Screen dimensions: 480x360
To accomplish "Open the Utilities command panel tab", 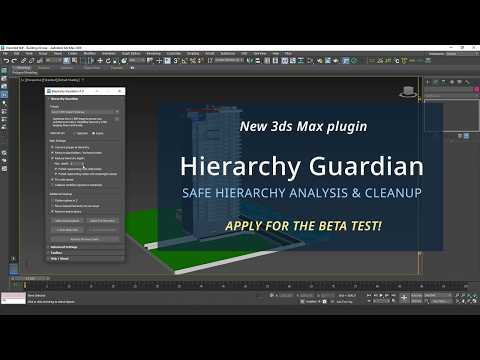I will 467,82.
